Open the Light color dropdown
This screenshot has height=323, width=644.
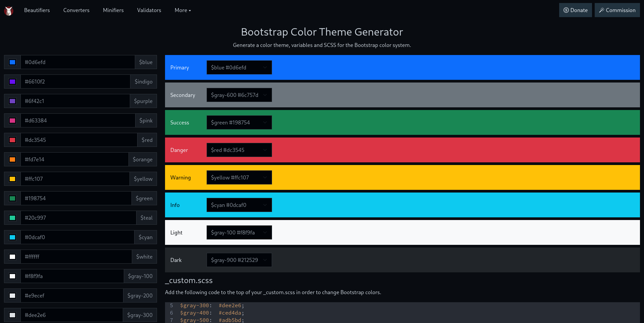tap(239, 232)
